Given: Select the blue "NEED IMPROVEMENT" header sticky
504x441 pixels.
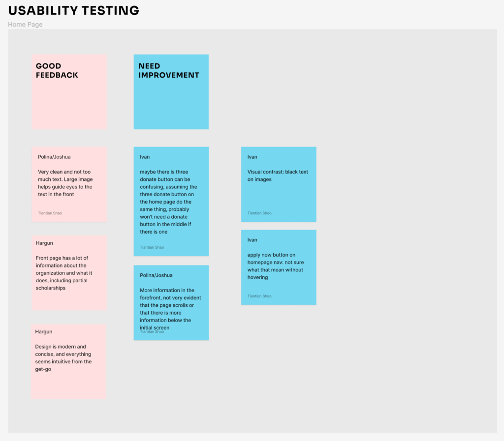Looking at the screenshot, I should pos(171,92).
